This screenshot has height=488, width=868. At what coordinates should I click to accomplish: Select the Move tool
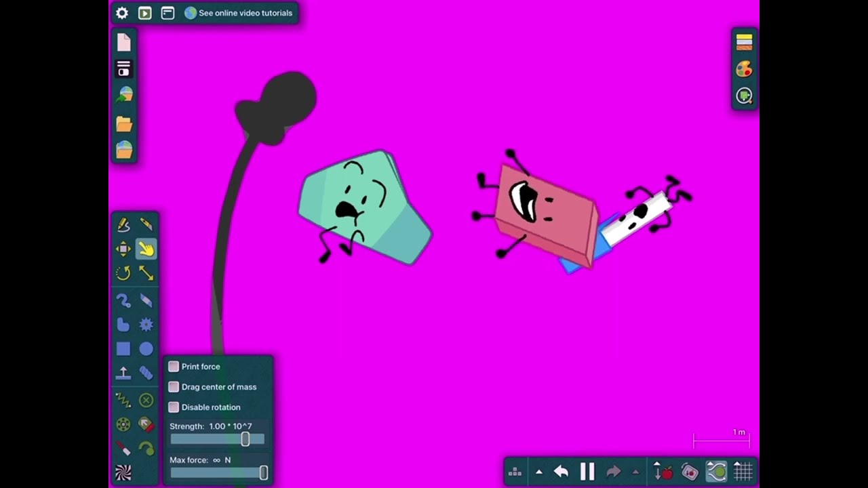point(123,249)
